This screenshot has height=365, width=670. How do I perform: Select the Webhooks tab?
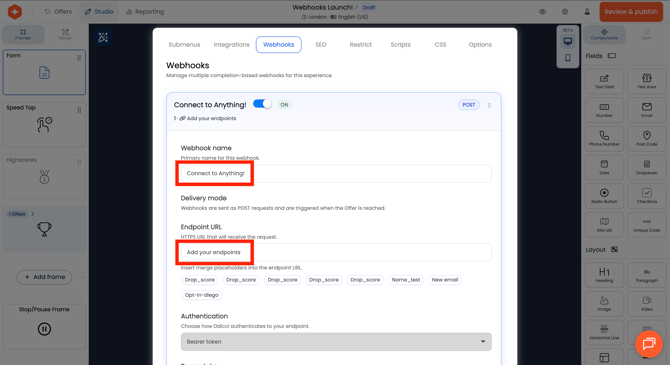pos(279,44)
